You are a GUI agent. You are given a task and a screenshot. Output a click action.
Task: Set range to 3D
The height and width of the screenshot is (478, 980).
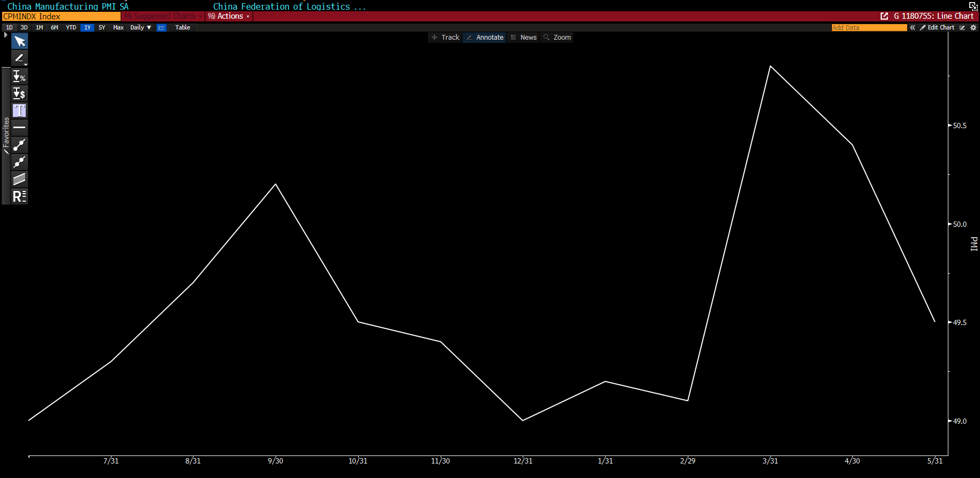[24, 27]
